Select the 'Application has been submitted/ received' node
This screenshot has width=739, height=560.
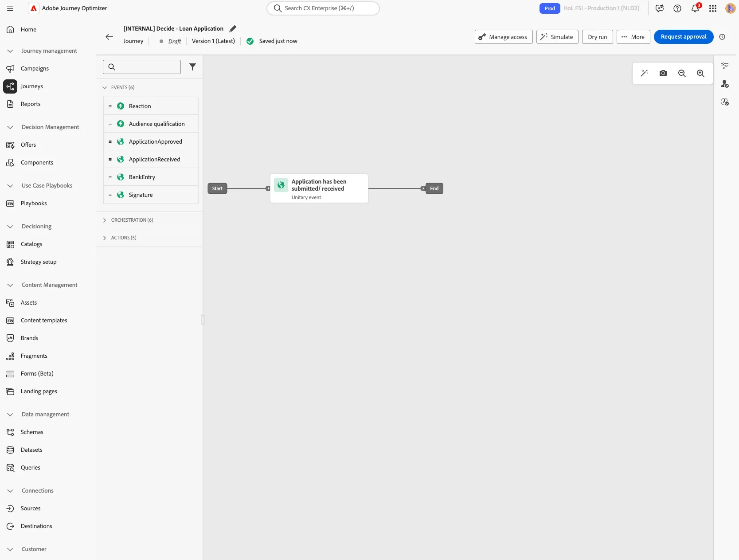click(319, 188)
